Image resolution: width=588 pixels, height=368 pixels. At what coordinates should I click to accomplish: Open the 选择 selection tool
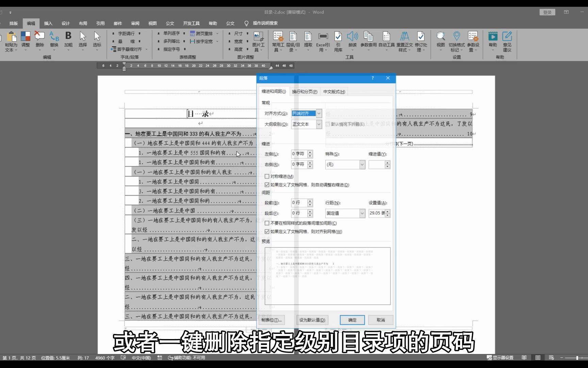point(83,41)
